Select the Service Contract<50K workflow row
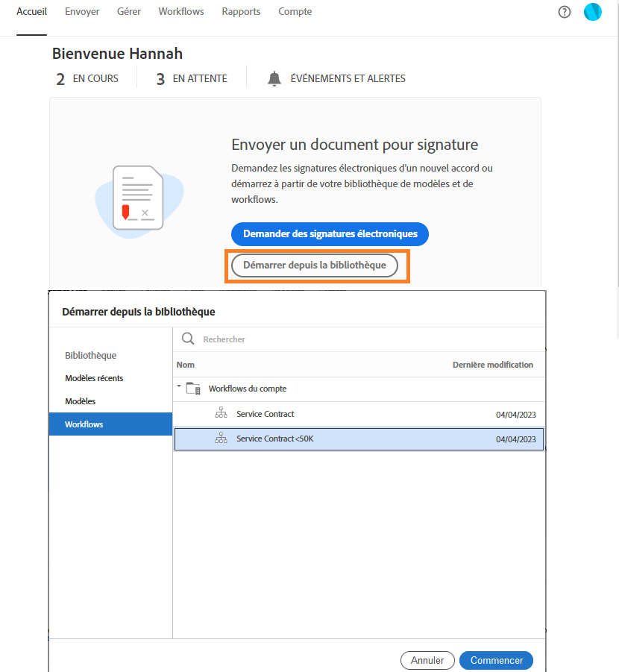This screenshot has height=672, width=619. (x=359, y=439)
